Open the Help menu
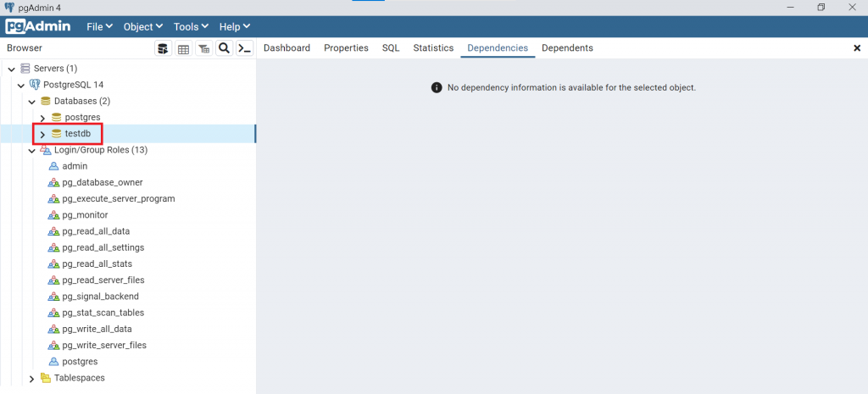This screenshot has width=868, height=394. click(235, 26)
